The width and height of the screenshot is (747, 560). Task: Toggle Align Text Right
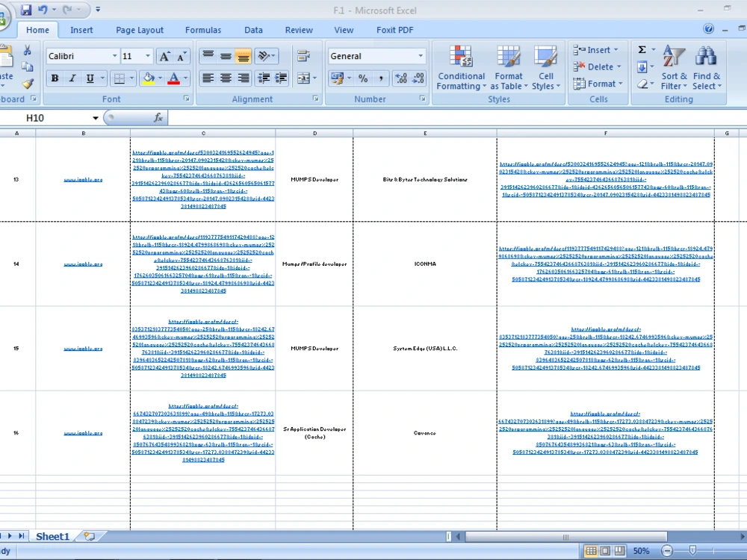243,78
